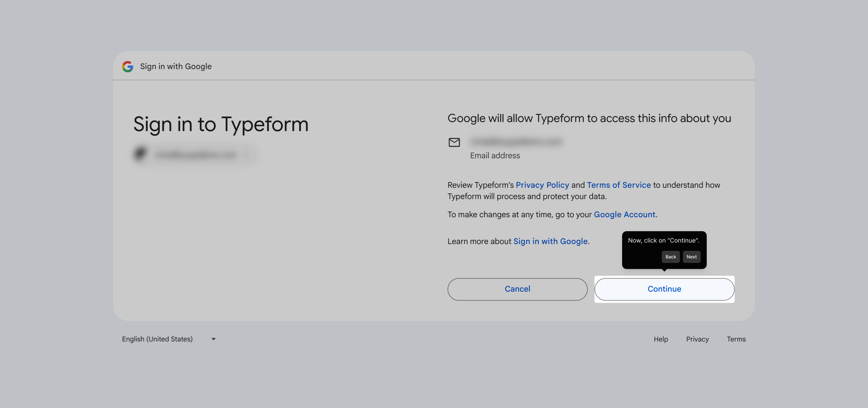868x408 pixels.
Task: Click the 'Email address' label
Action: click(495, 156)
